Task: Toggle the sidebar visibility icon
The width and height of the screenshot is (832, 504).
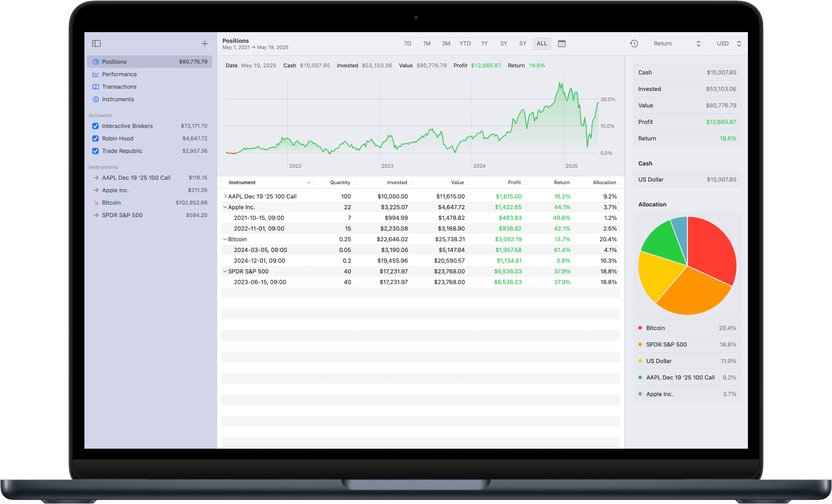Action: point(96,43)
